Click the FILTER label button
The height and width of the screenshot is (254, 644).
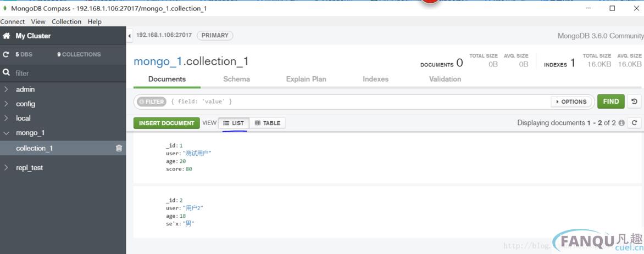pyautogui.click(x=151, y=101)
